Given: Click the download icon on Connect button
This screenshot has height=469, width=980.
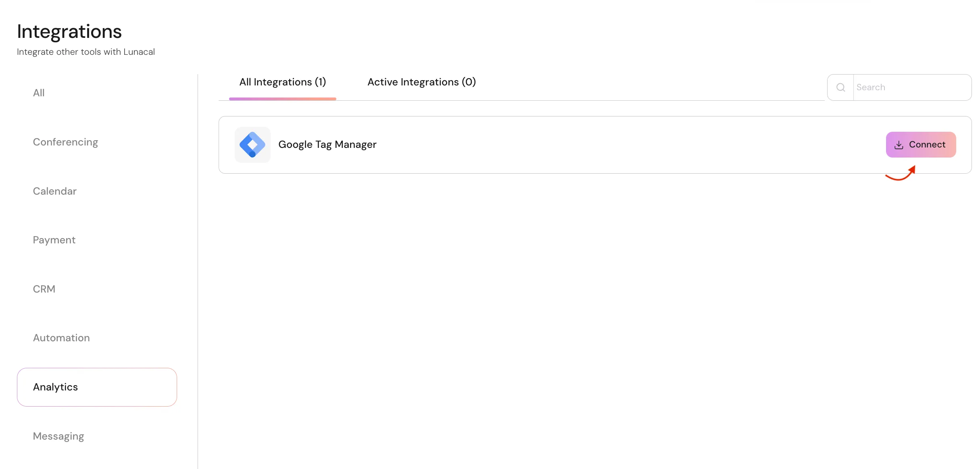Looking at the screenshot, I should 899,145.
